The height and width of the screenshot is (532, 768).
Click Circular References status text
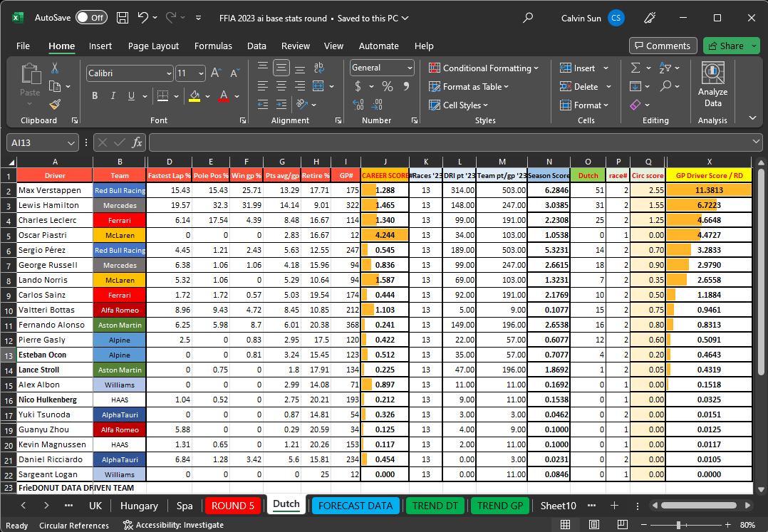point(74,525)
